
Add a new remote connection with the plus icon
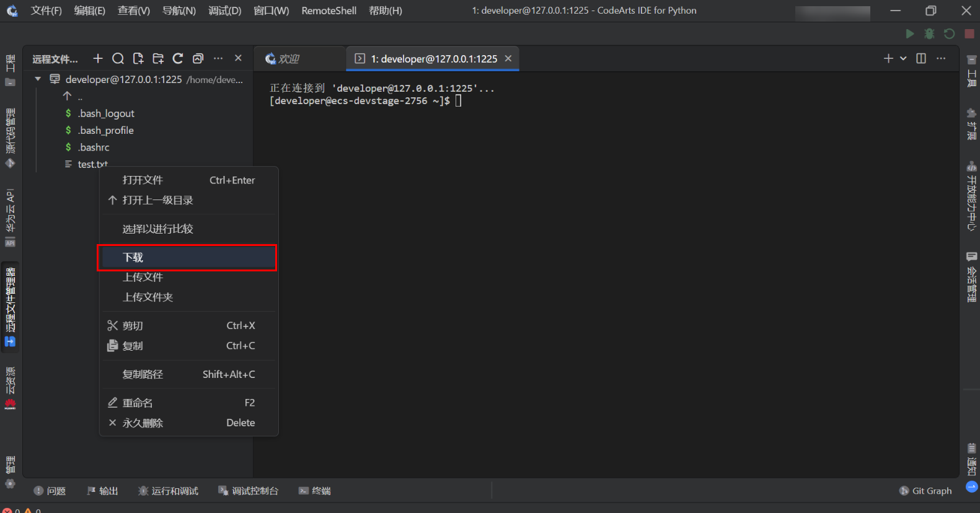coord(98,58)
